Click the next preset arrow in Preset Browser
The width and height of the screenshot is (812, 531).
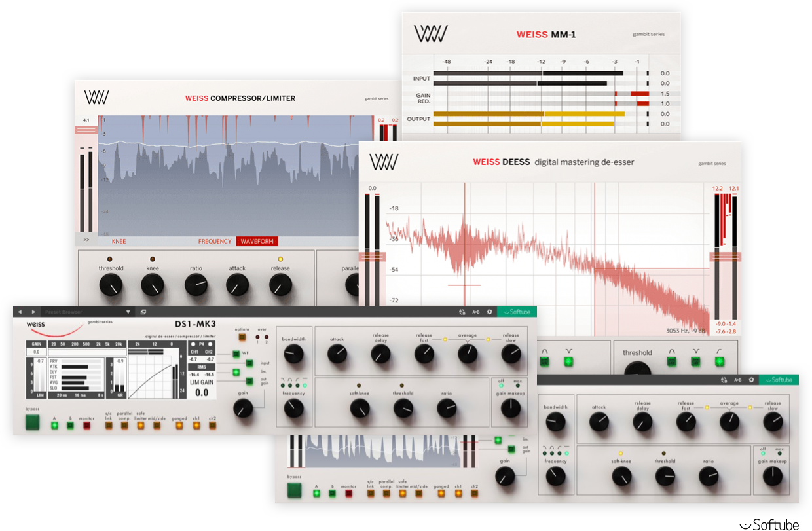point(33,312)
